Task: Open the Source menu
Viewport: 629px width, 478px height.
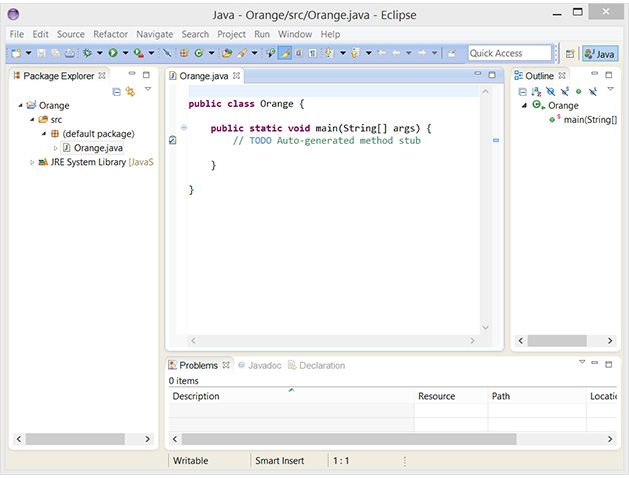Action: tap(71, 34)
